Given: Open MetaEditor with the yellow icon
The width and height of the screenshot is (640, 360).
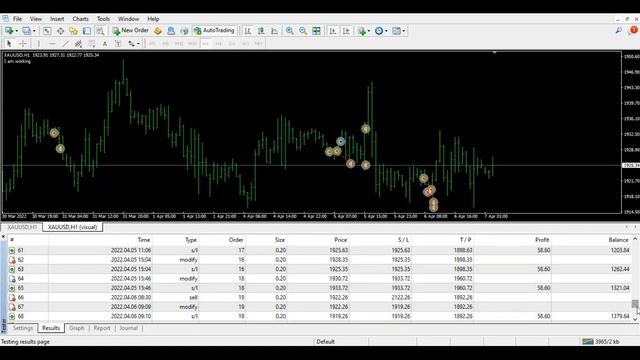Looking at the screenshot, I should point(158,31).
